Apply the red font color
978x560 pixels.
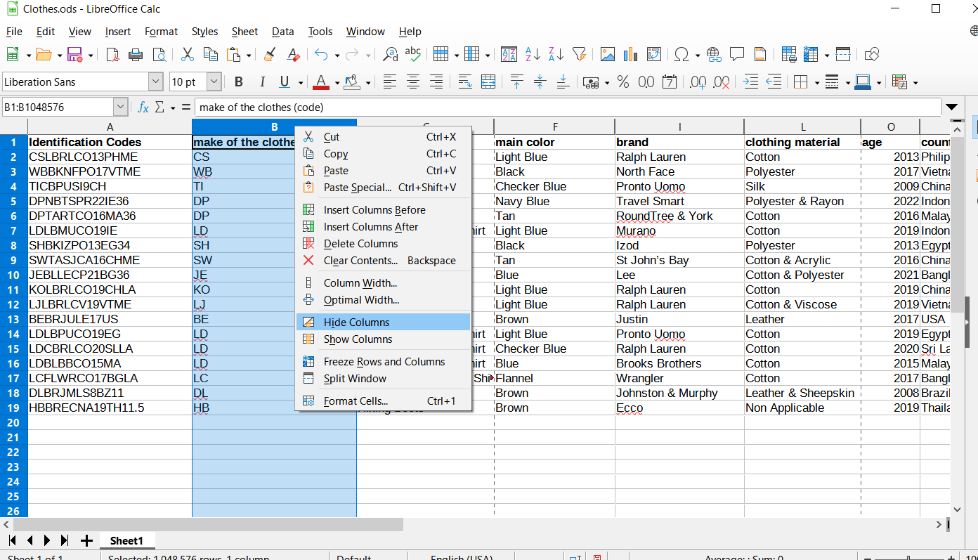click(x=321, y=82)
